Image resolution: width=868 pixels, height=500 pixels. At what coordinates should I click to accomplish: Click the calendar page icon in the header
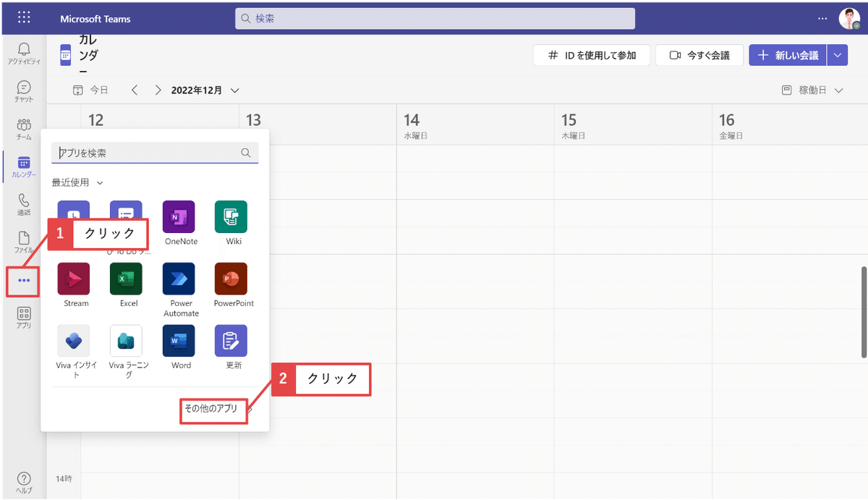click(x=66, y=54)
